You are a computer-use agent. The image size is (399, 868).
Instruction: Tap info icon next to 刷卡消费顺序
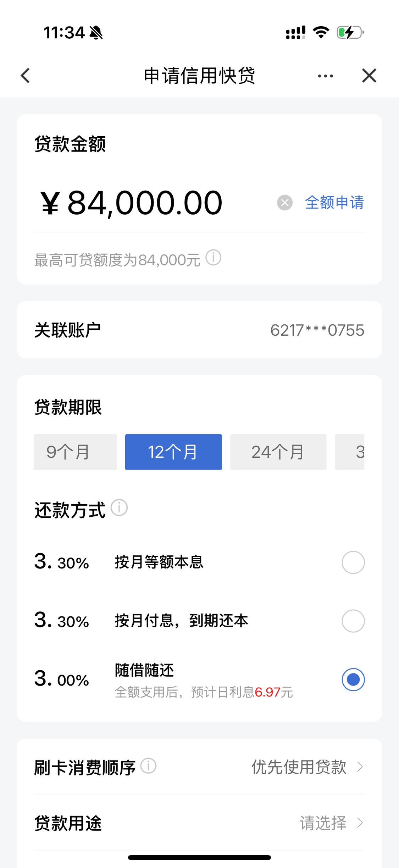148,766
